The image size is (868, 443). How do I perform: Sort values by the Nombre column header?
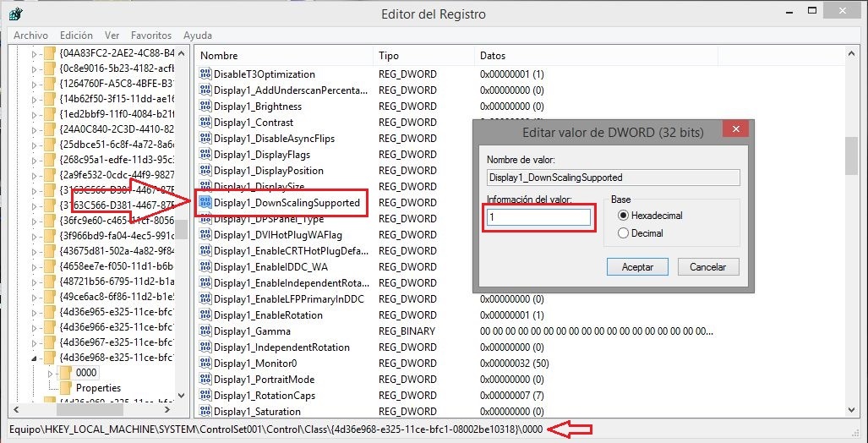coord(285,56)
